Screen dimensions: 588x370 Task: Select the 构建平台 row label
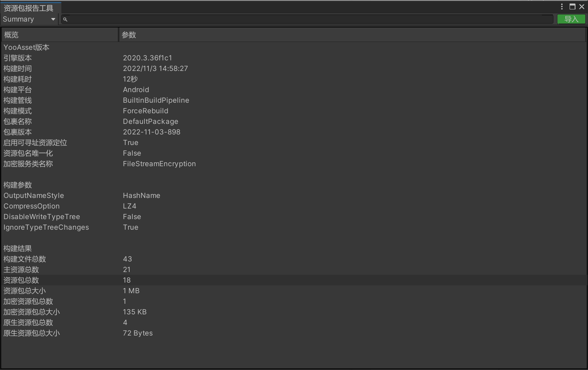18,90
